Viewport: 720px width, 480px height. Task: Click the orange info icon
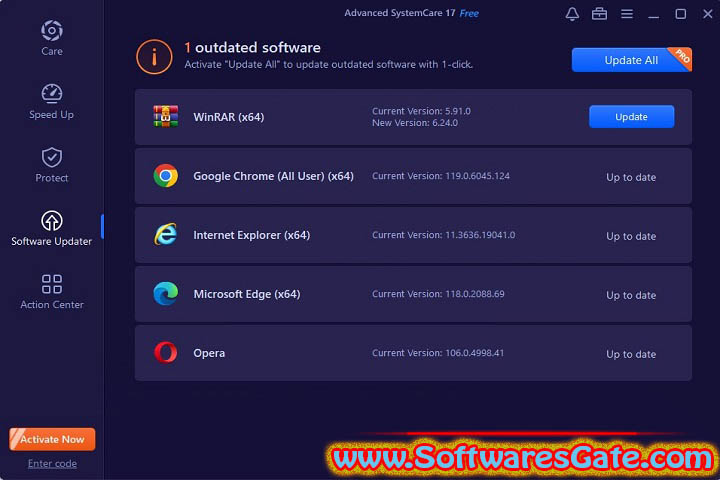tap(154, 56)
